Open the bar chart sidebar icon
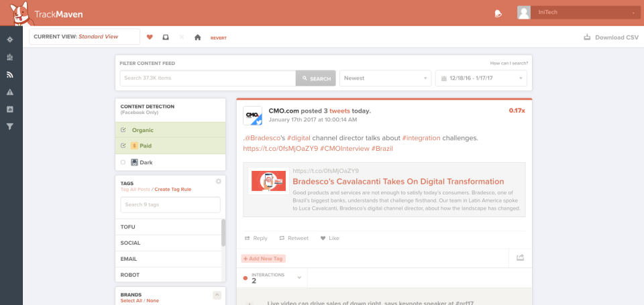The width and height of the screenshot is (644, 305). [10, 57]
